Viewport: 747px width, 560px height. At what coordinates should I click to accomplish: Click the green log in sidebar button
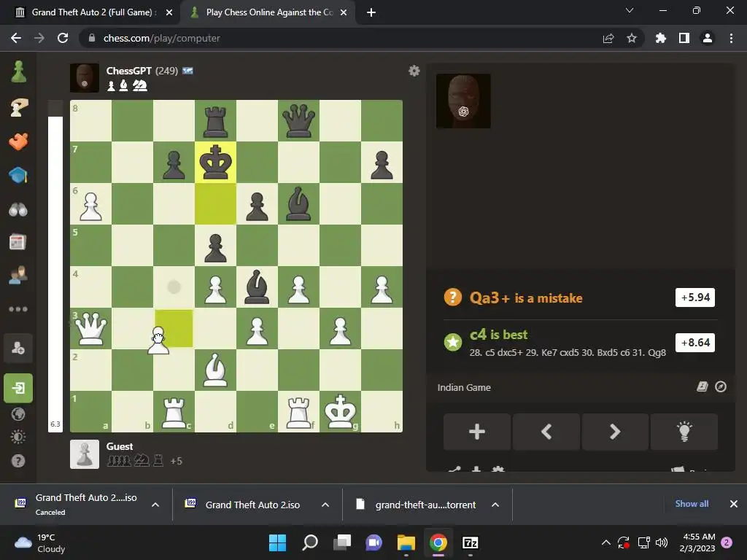click(x=18, y=388)
